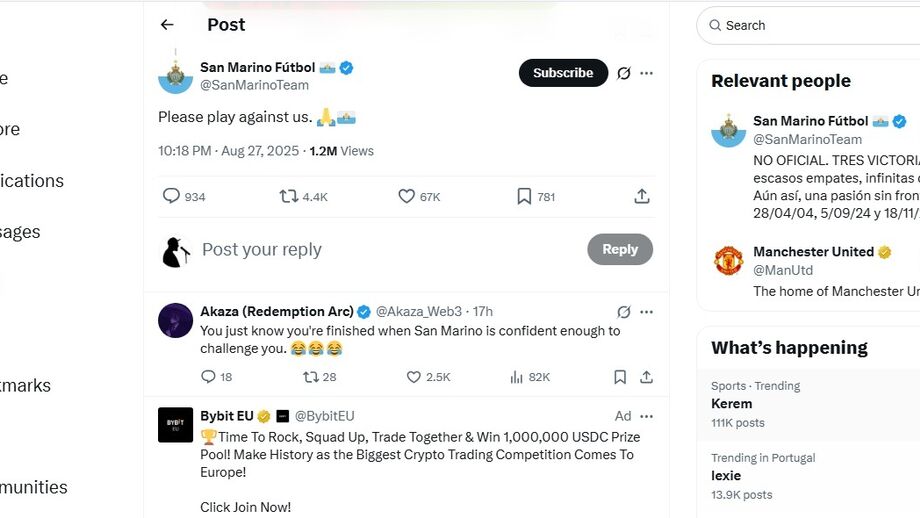Bookmark the San Marino Fútbol post

click(x=524, y=196)
